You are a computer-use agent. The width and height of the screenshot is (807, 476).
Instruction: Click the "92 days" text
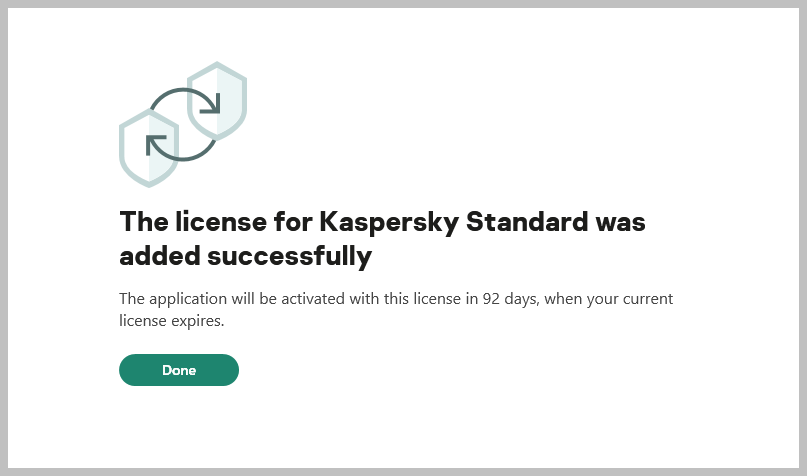(511, 298)
